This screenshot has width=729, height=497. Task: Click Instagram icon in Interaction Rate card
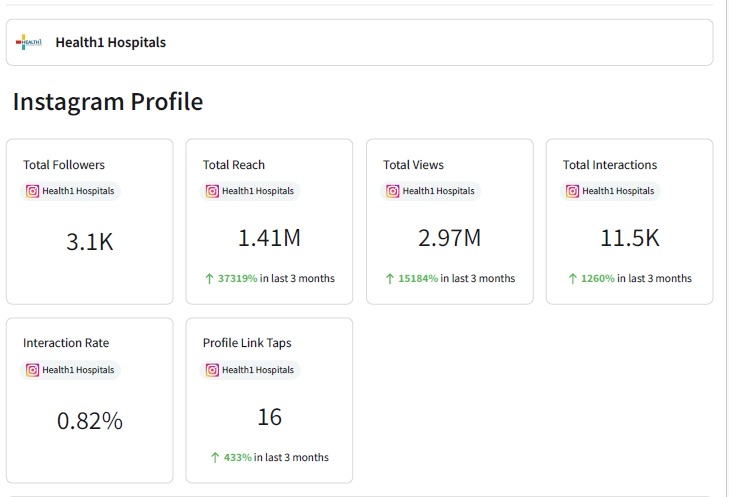[32, 370]
